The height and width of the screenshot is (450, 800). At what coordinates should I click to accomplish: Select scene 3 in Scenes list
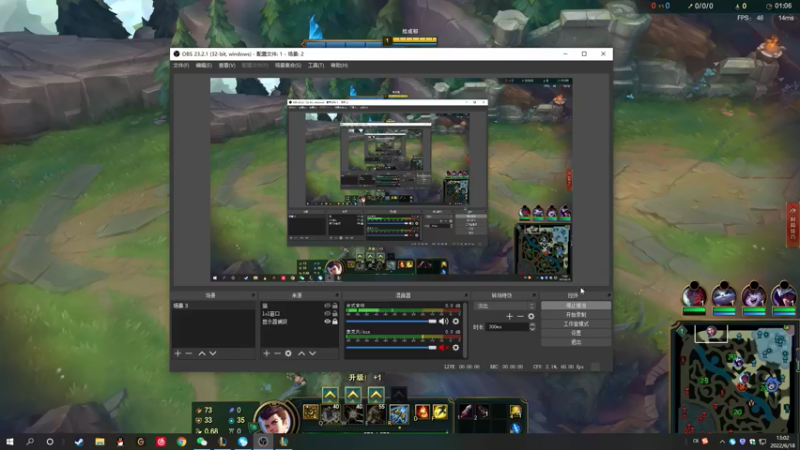[213, 306]
